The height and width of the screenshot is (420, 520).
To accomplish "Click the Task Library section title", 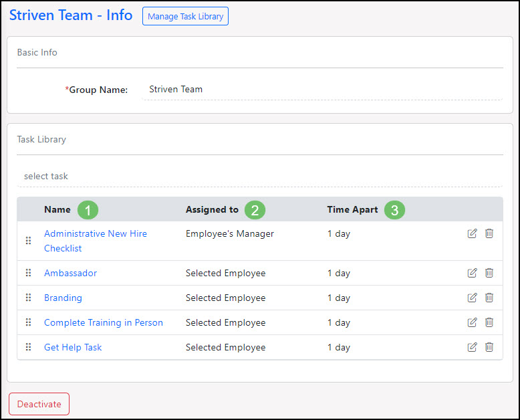I will pos(41,139).
